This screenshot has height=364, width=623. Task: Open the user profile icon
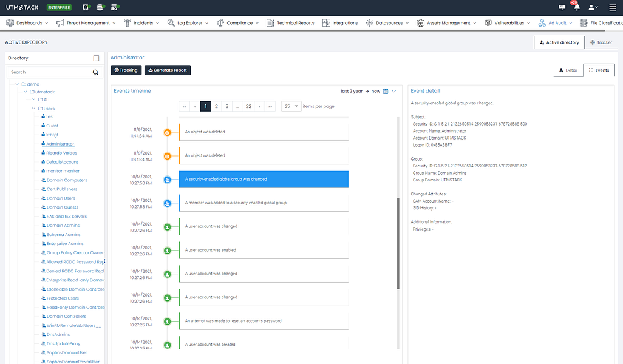click(592, 7)
